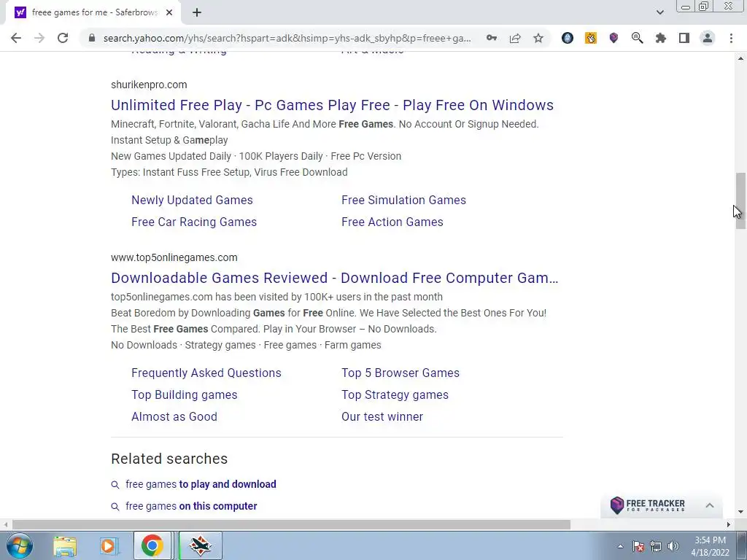Open the 'Frequently Asked Questions' sitelink
This screenshot has height=560, width=747.
coord(206,373)
